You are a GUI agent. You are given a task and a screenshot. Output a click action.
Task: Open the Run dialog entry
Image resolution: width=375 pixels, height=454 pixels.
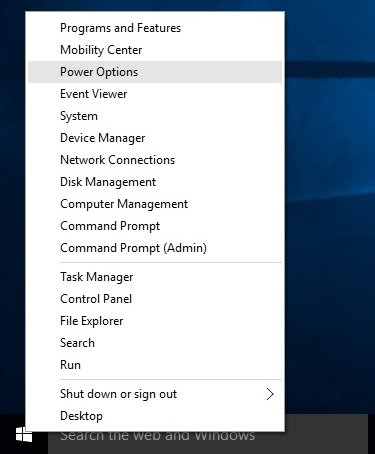(x=155, y=365)
